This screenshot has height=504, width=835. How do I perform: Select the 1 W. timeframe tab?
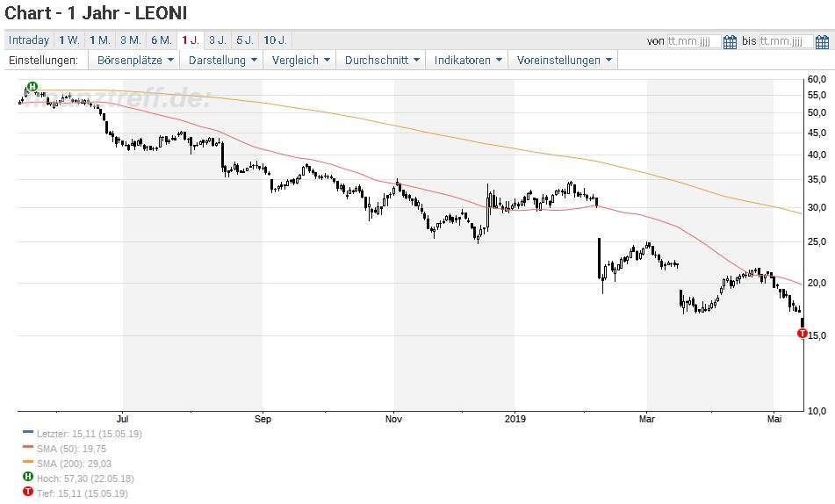(69, 40)
